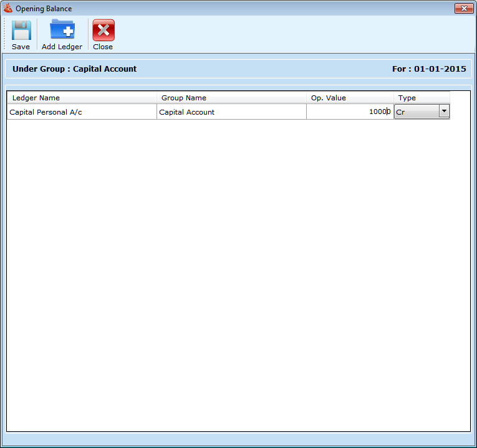The height and width of the screenshot is (448, 477).
Task: Click the Type column header
Action: 421,98
